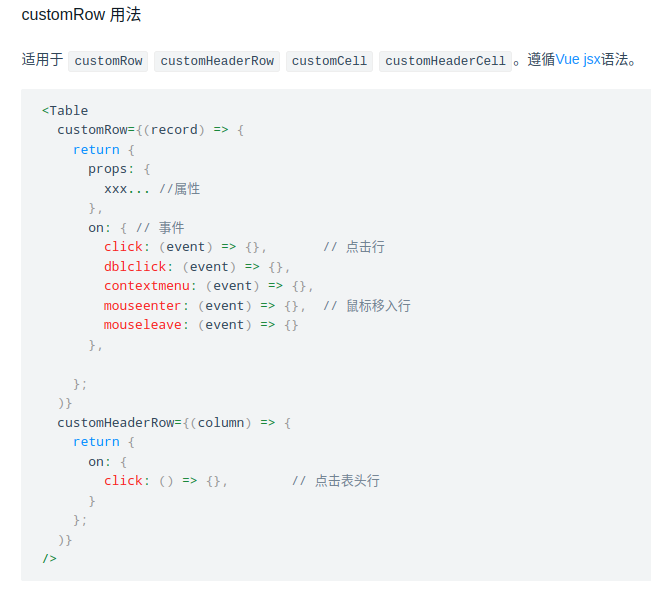
Task: Select the customHeaderCell inline code tag
Action: (x=445, y=61)
